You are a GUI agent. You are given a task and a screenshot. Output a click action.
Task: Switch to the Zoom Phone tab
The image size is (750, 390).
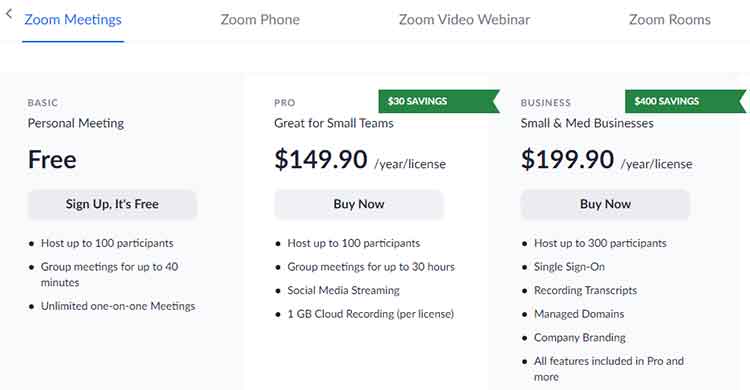coord(260,20)
